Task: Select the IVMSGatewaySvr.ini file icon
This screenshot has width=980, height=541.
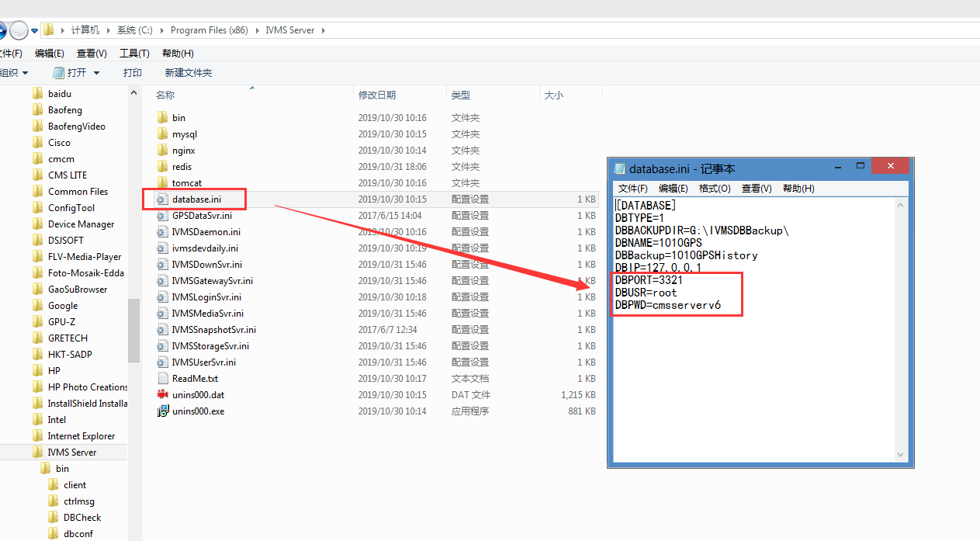Action: click(162, 280)
